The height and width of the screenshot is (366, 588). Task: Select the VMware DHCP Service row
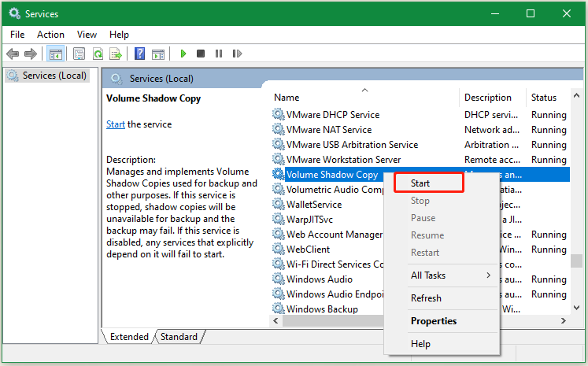tap(420, 114)
